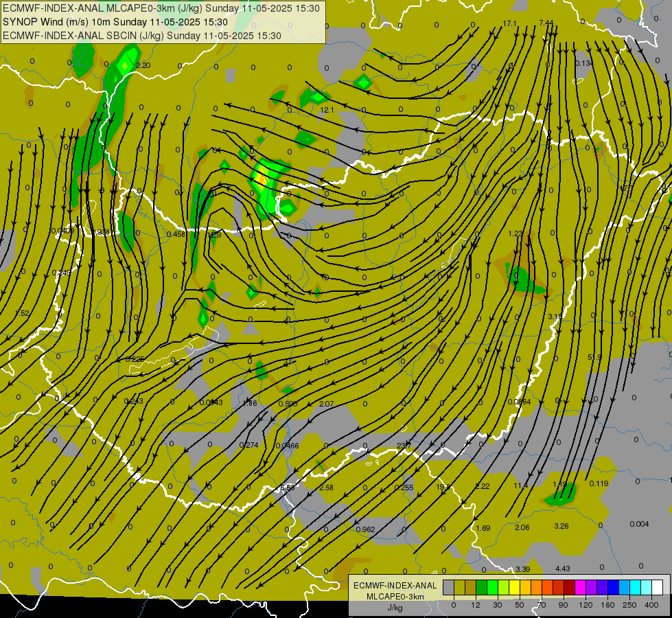Image resolution: width=672 pixels, height=618 pixels.
Task: Click the 7.44 value at the top of the map
Action: (546, 22)
